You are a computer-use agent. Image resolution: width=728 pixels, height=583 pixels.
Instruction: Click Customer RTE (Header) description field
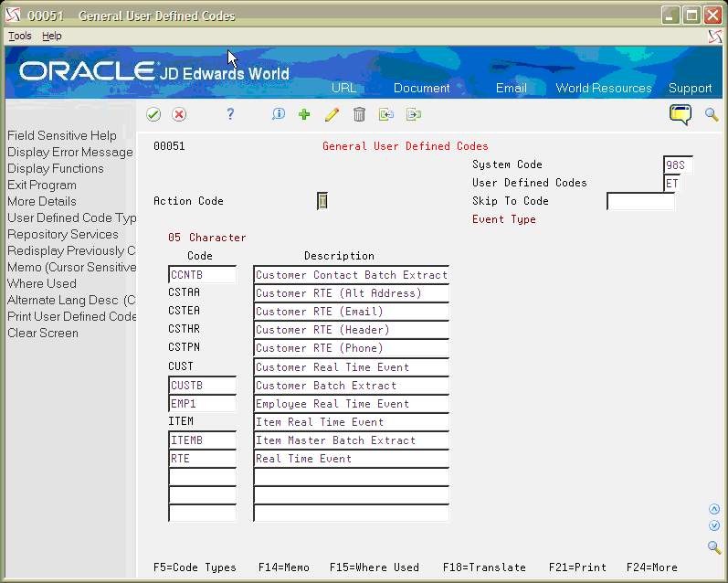[352, 329]
